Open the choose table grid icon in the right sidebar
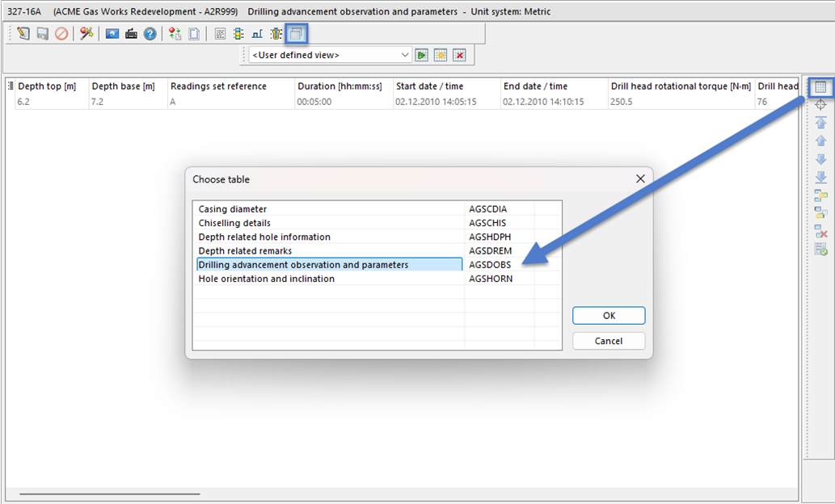Screen dimensions: 835x504 click(x=820, y=87)
